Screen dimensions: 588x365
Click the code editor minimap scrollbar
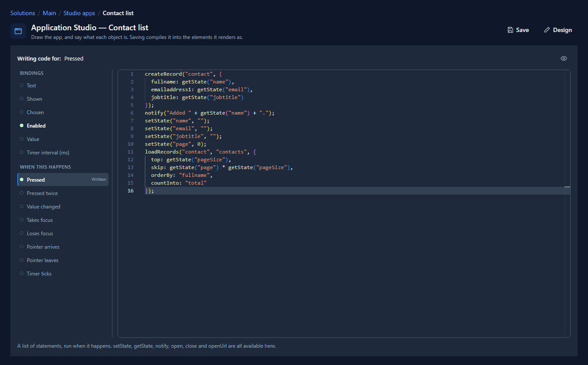pos(567,203)
